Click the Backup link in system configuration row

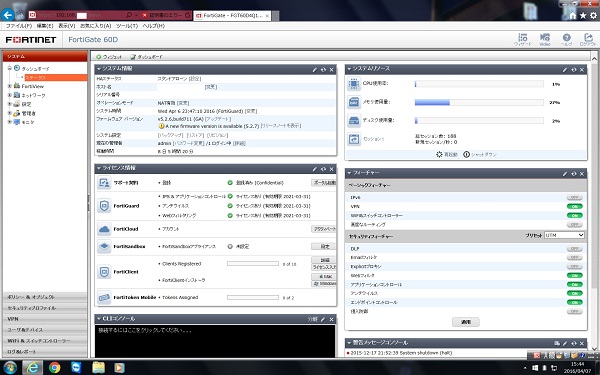(171, 135)
